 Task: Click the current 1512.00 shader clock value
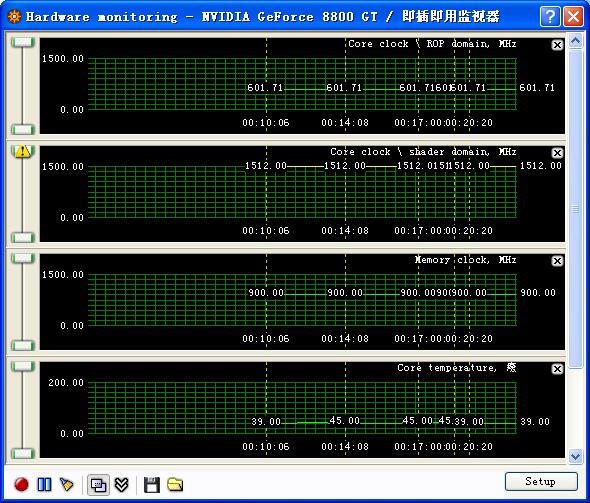point(541,166)
